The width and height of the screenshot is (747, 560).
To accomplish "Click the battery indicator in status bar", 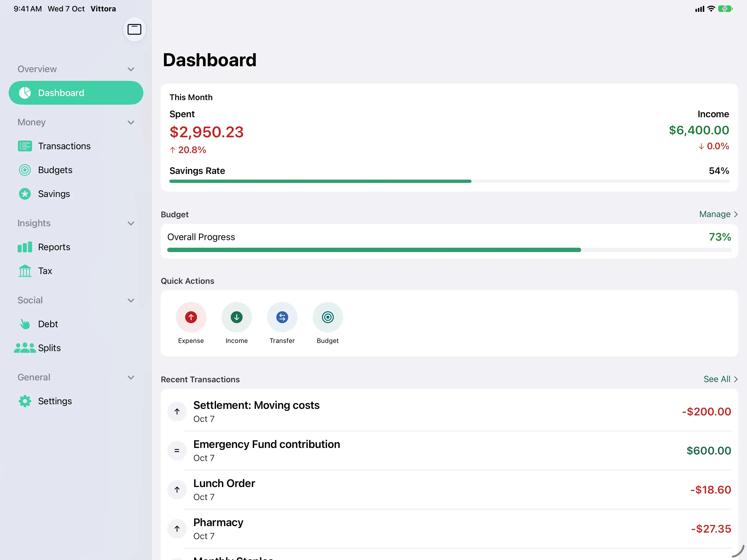I will [725, 9].
